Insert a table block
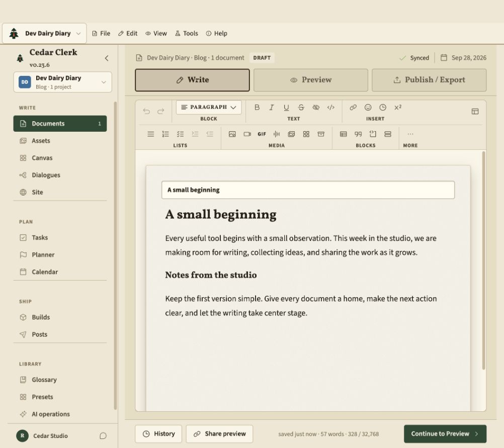Image resolution: width=504 pixels, height=448 pixels. point(343,134)
